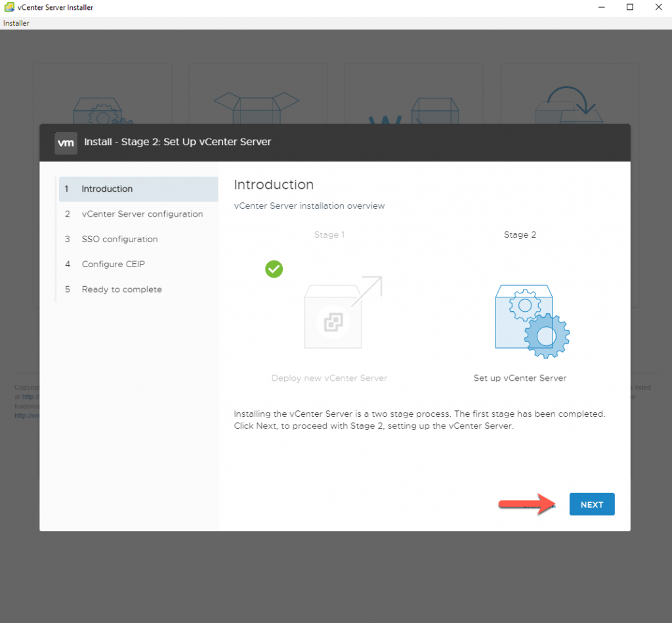Viewport: 672px width, 623px height.
Task: Click the vCenter Server Installer title bar icon
Action: 9,7
